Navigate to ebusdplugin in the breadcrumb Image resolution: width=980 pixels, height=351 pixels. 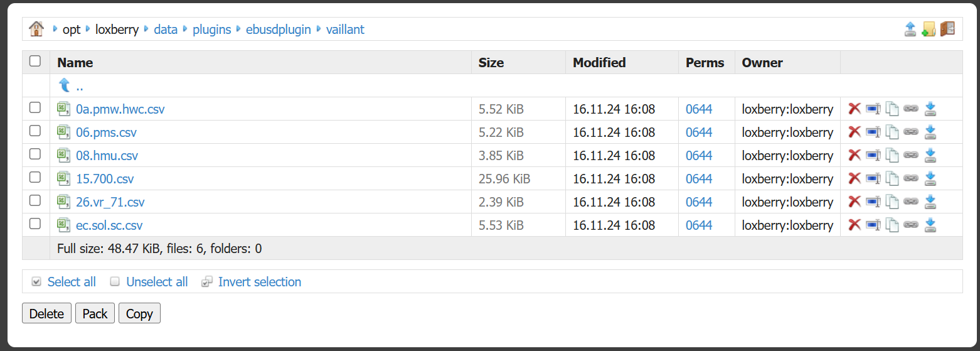tap(278, 30)
